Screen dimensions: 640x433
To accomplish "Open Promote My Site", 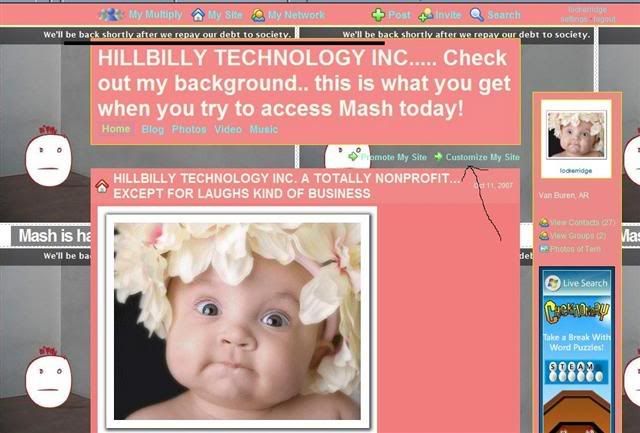I will [x=393, y=157].
